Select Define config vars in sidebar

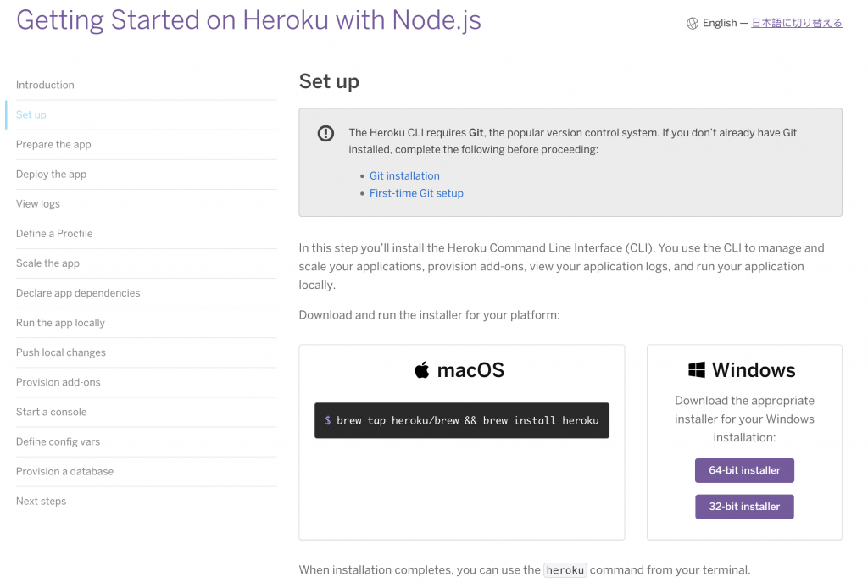click(x=58, y=441)
